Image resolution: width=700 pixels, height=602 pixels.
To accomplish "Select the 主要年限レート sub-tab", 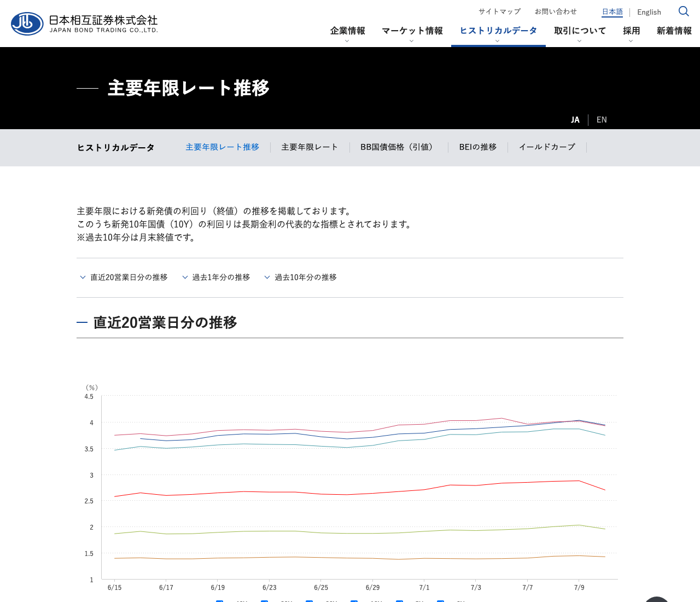I will click(310, 147).
